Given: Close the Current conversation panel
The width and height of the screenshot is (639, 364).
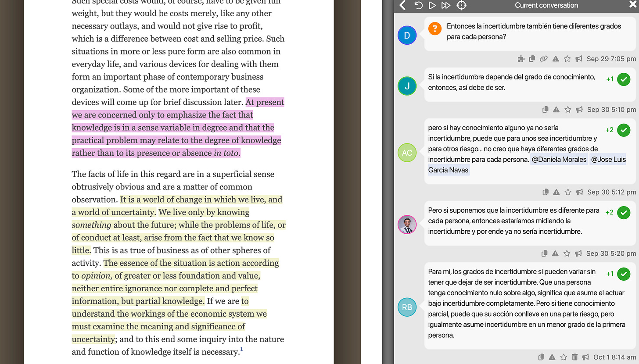Looking at the screenshot, I should coord(632,5).
